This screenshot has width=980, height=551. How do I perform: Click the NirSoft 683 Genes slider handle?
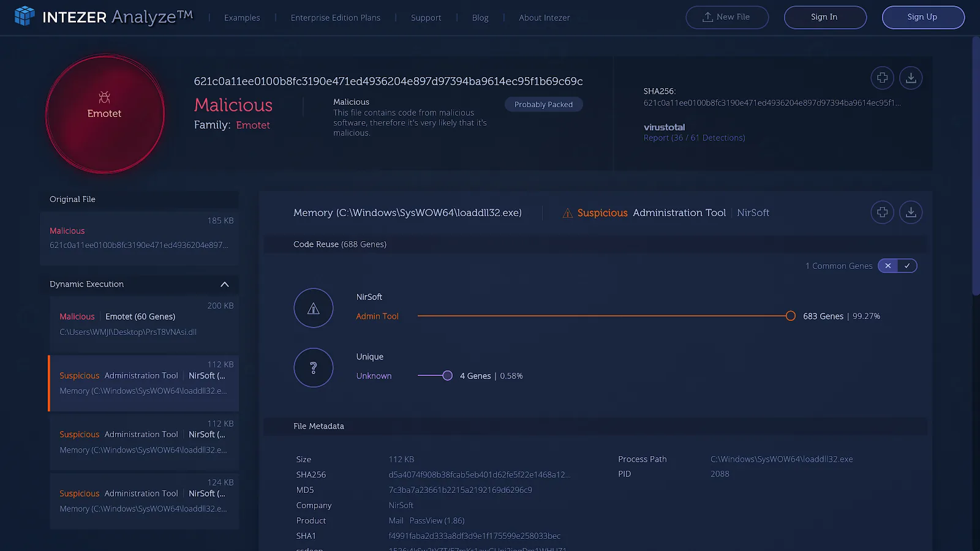click(x=791, y=316)
